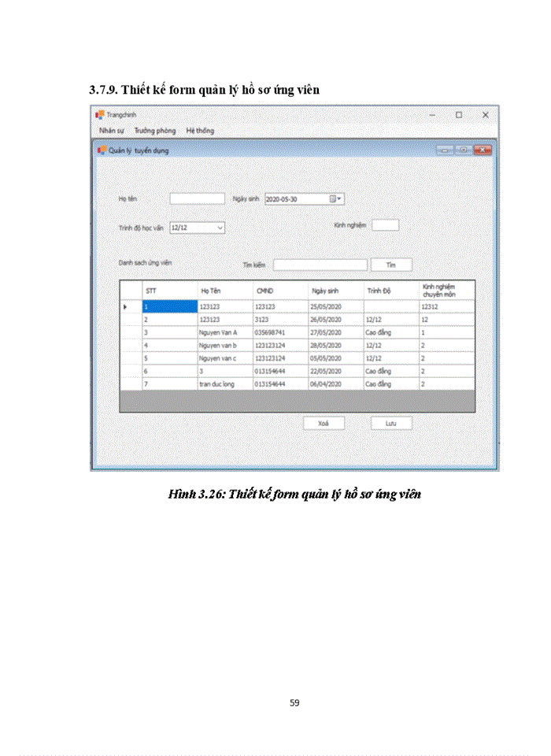
Task: Focus the Tìm kiếm search field
Action: [x=320, y=265]
